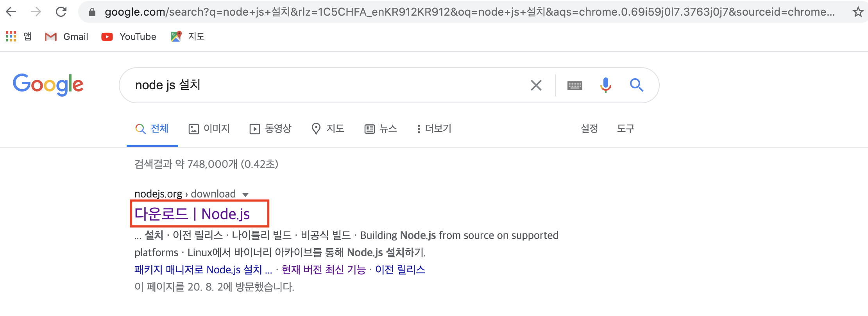Activate voice search with the microphone icon
868x316 pixels.
click(x=605, y=85)
